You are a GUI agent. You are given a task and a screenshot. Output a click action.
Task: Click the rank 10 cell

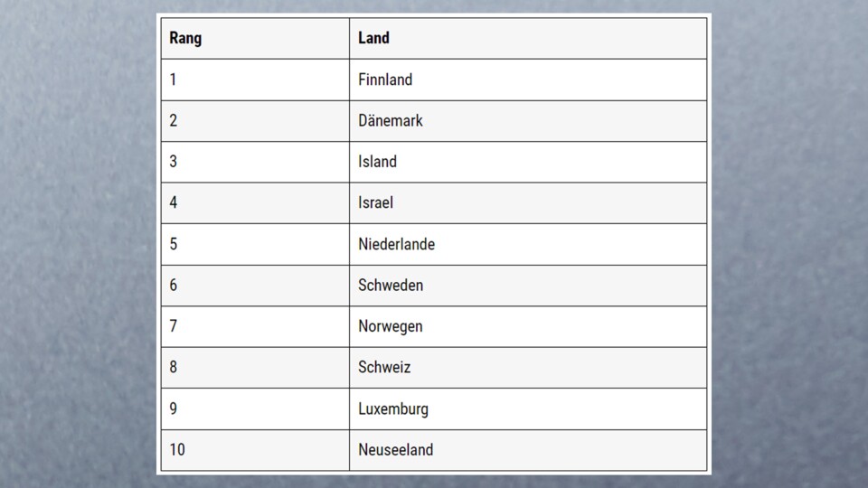point(177,449)
